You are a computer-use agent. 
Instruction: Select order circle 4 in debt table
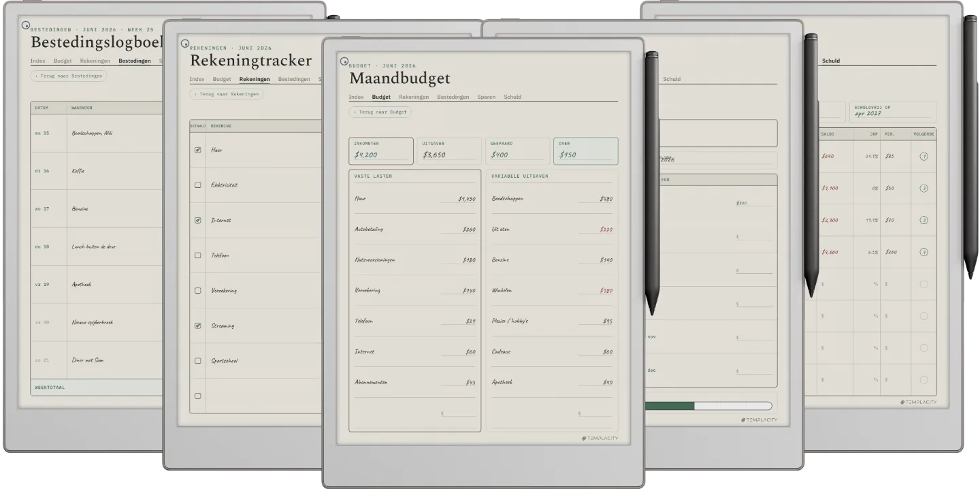[x=924, y=252]
